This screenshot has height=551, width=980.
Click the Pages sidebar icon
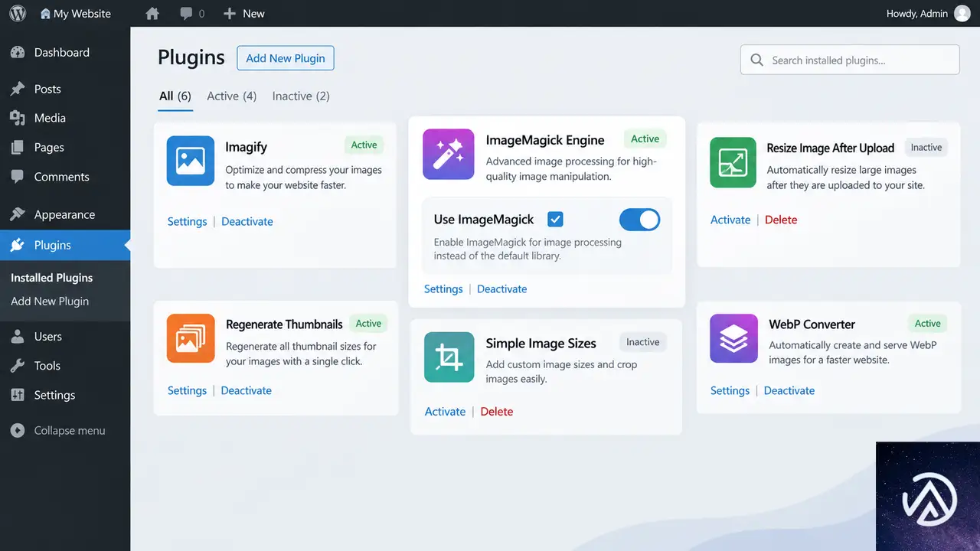18,148
